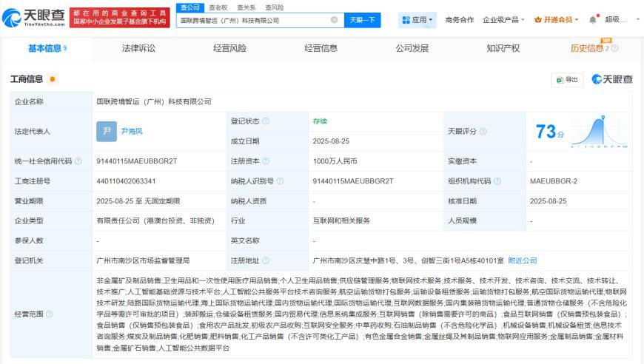This screenshot has height=364, width=644.
Task: Click the help icon next to 组织机构代码
Action: pos(497,181)
